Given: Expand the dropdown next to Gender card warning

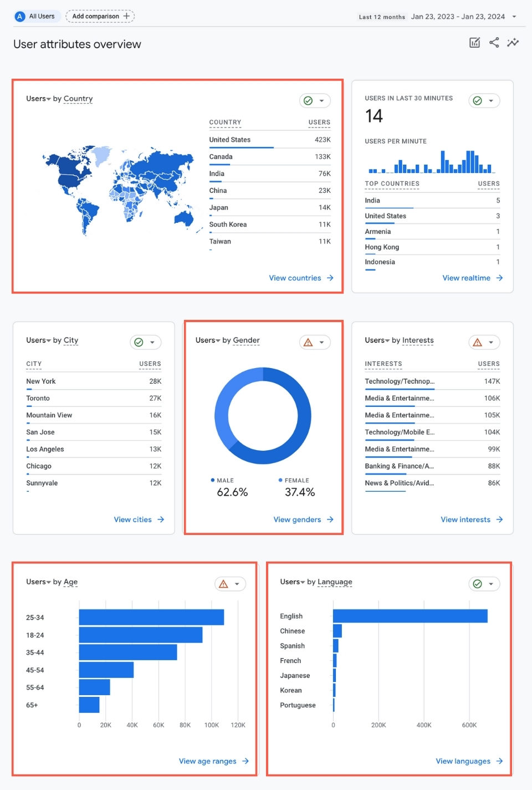Looking at the screenshot, I should click(x=321, y=342).
